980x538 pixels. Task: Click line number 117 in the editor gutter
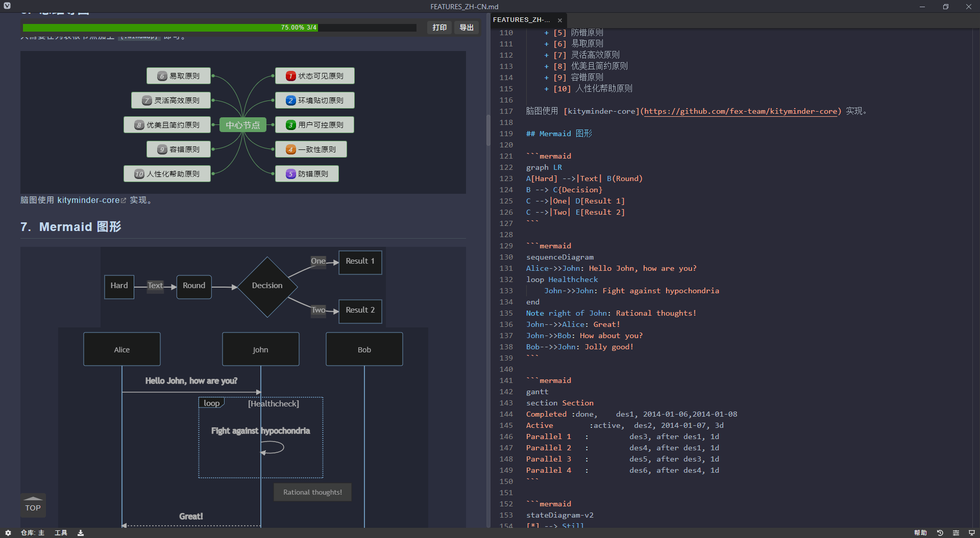506,111
